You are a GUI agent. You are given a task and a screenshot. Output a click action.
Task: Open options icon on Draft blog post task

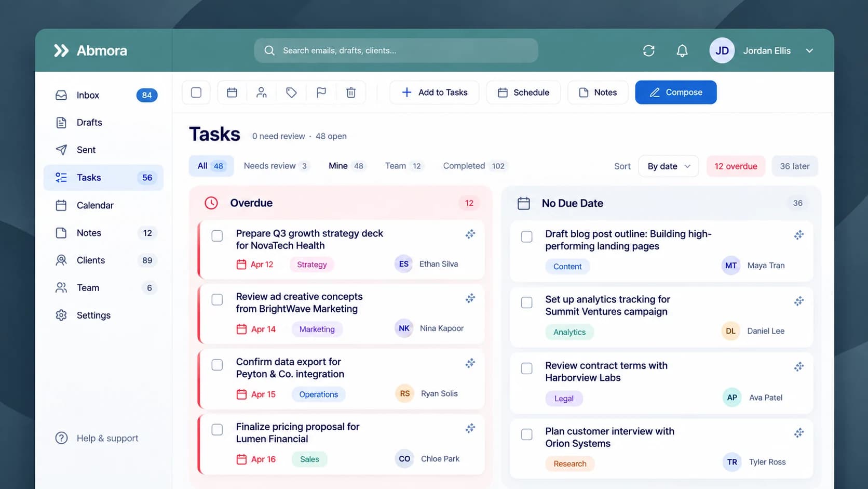[x=799, y=235]
